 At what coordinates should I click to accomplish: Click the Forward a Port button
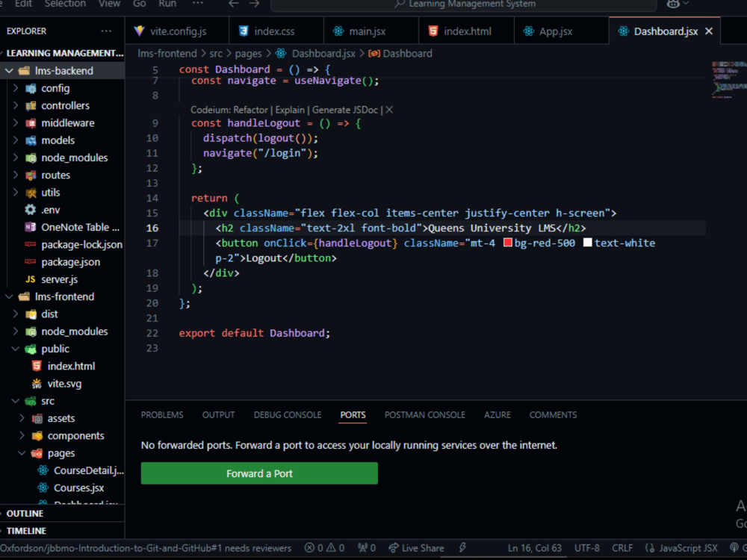(x=259, y=473)
